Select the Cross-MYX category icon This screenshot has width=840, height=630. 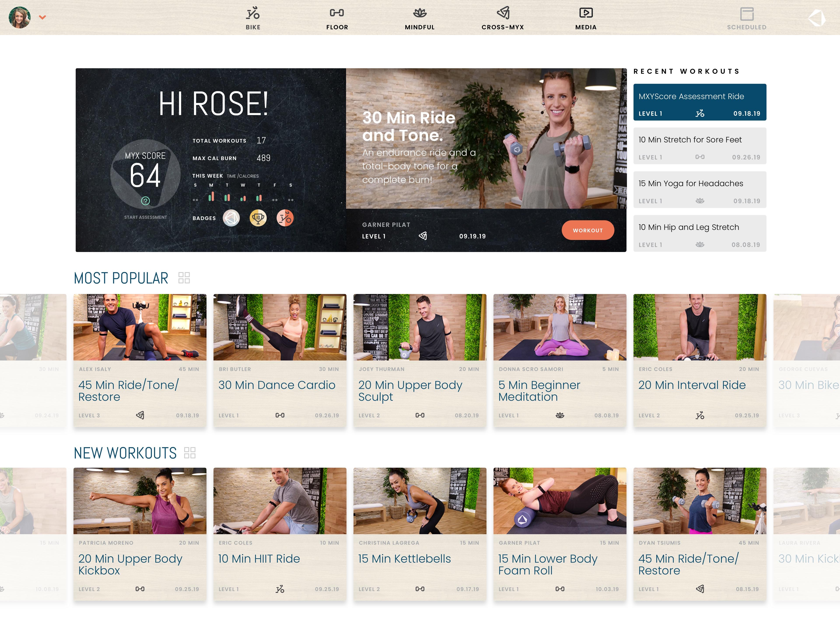click(x=503, y=13)
